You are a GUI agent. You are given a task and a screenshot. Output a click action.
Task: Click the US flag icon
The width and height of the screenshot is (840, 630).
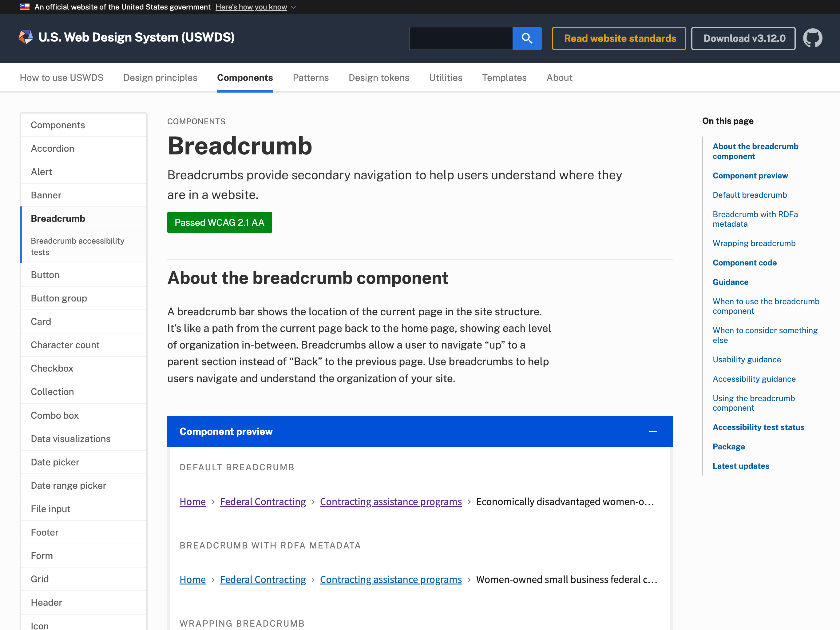(x=25, y=7)
